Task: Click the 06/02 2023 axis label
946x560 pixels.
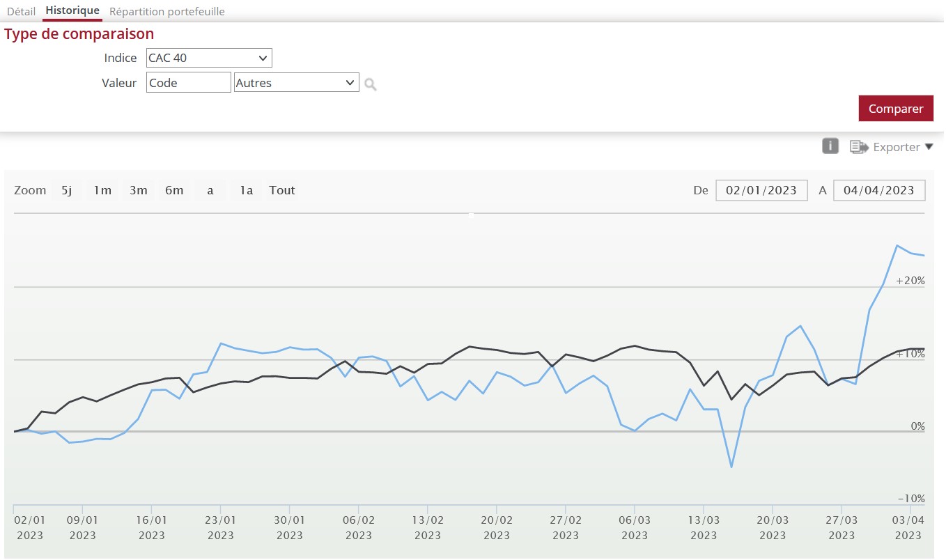Action: 359,527
